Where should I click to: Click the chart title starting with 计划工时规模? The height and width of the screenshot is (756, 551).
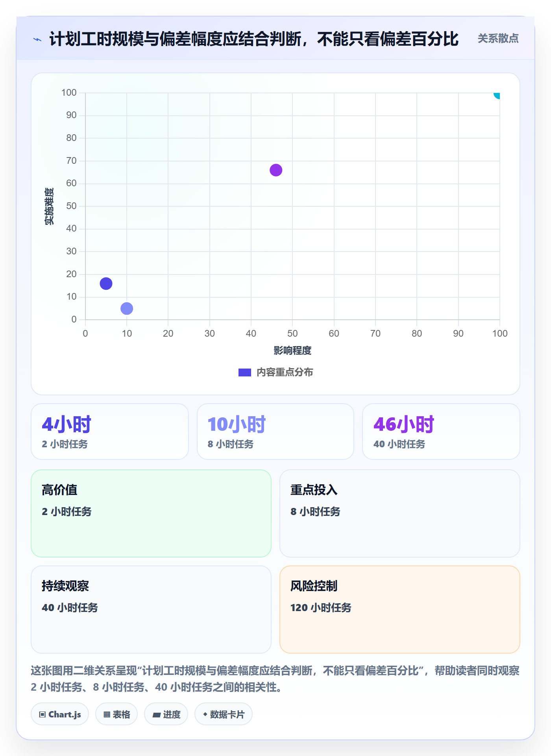[254, 39]
